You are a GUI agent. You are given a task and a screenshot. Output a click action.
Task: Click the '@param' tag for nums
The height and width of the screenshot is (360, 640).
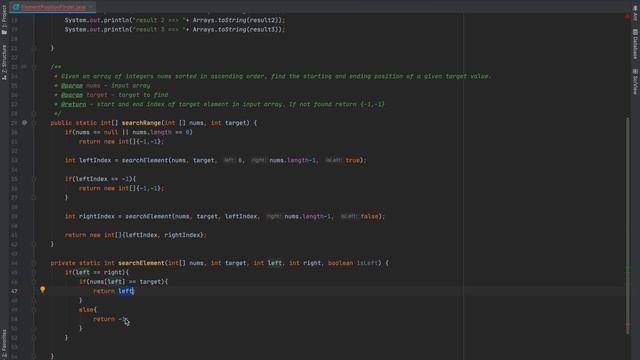pyautogui.click(x=72, y=86)
